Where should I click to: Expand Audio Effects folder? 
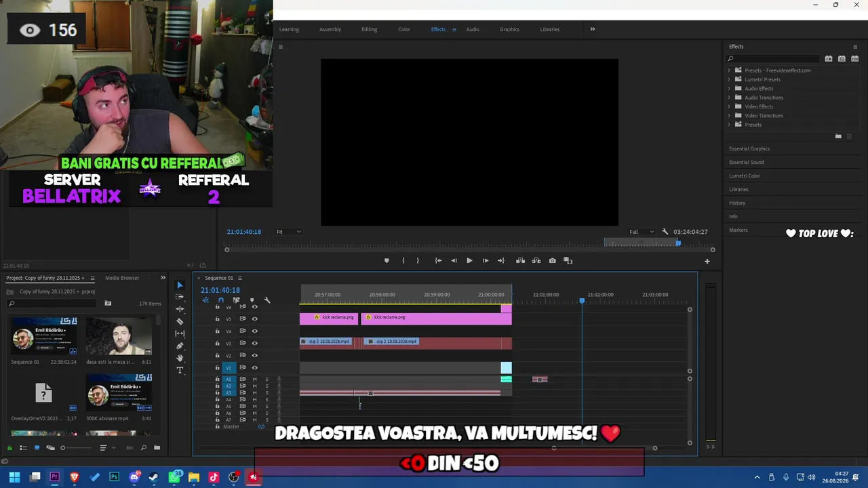tap(730, 89)
